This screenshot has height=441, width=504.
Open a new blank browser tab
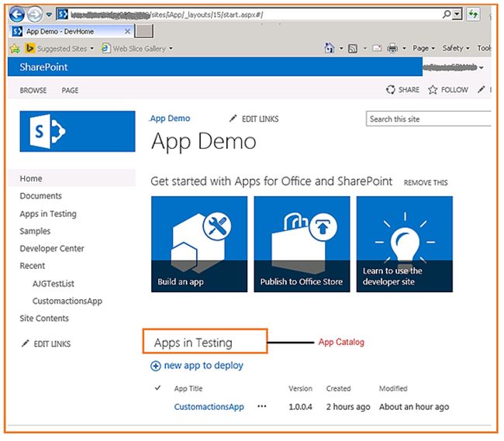coord(144,32)
